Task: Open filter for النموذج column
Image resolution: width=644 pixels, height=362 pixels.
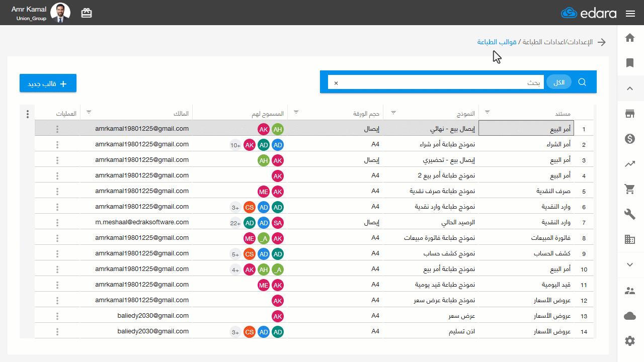Action: 393,112
